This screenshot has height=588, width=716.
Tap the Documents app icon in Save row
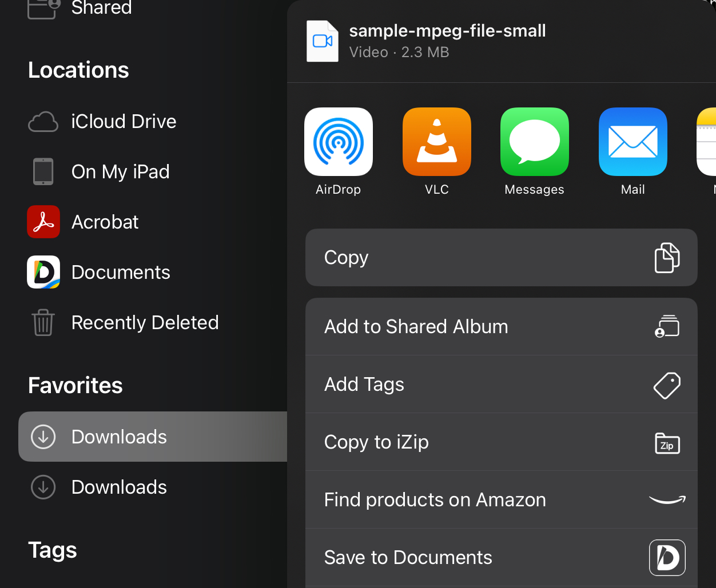tap(667, 558)
